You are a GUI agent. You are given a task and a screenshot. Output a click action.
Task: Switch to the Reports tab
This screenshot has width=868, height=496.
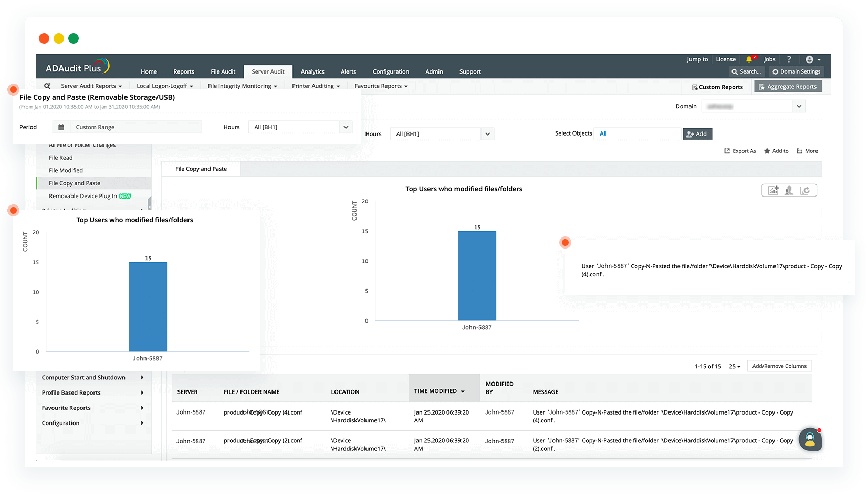184,72
